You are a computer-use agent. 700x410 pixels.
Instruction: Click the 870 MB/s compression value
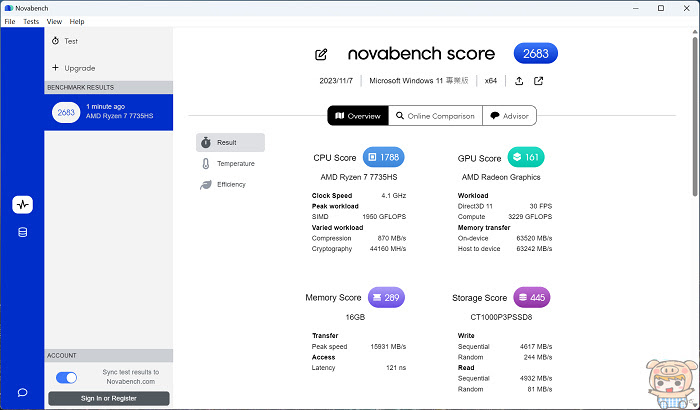(x=392, y=238)
